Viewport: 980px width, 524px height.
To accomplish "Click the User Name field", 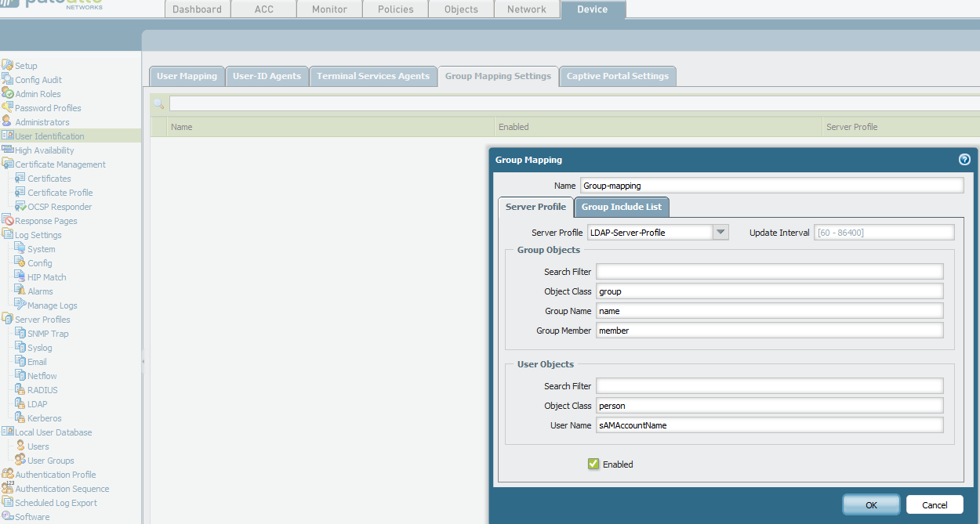I will tap(769, 425).
